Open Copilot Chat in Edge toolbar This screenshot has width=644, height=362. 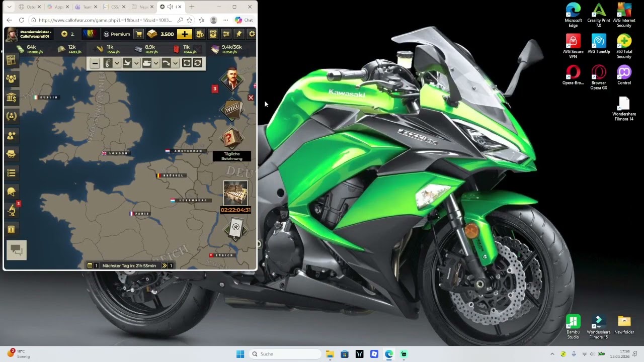coord(244,20)
